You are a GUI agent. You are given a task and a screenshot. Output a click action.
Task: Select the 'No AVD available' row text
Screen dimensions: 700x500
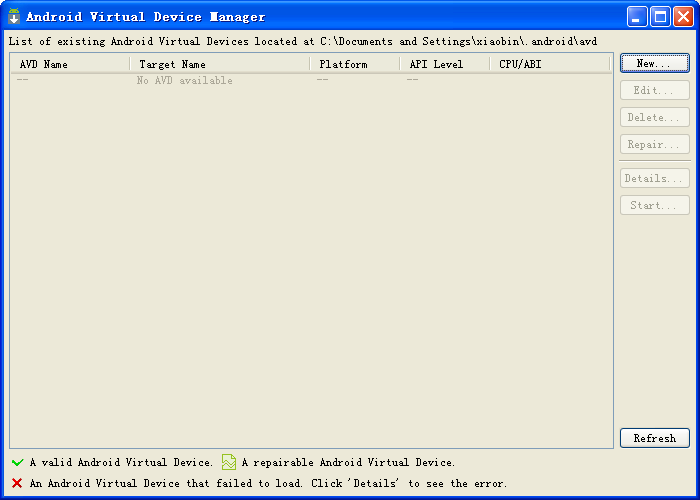[x=184, y=80]
